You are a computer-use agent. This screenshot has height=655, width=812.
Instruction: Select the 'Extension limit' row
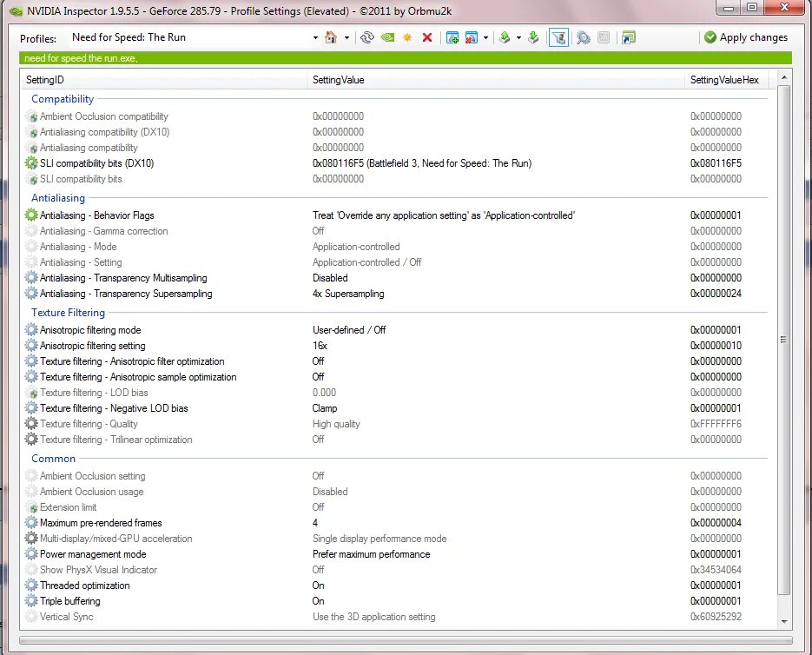[396, 506]
